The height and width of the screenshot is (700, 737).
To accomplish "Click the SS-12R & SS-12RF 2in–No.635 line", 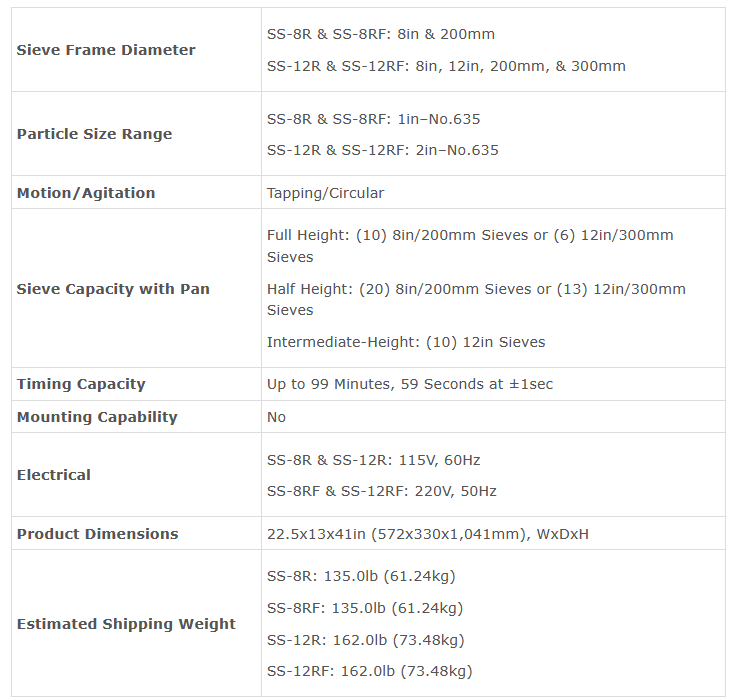I will point(383,150).
